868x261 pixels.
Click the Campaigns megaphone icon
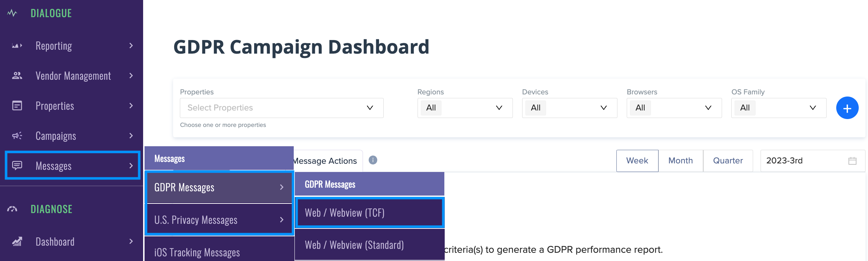click(17, 136)
